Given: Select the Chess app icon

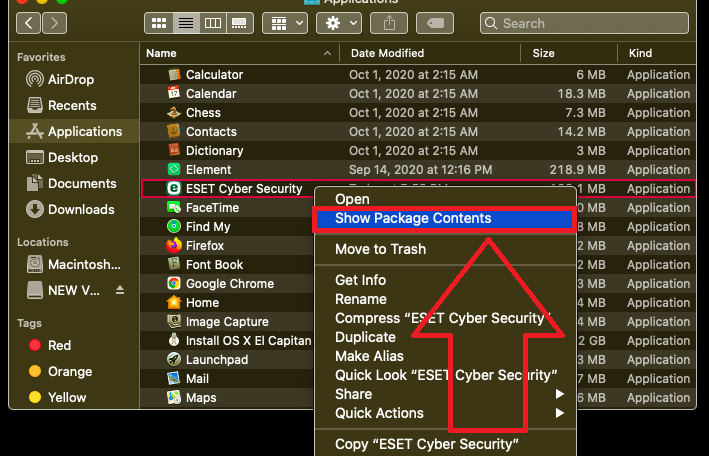Looking at the screenshot, I should click(174, 113).
